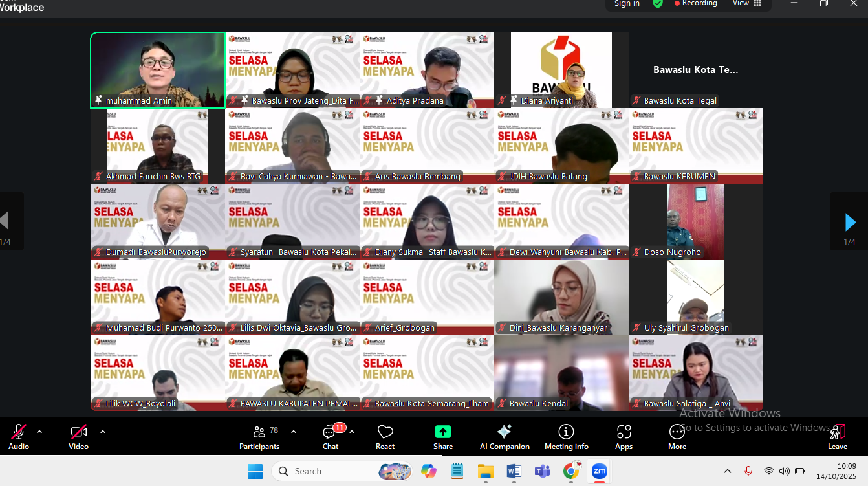
Task: Expand the Chat options arrow
Action: [x=352, y=432]
